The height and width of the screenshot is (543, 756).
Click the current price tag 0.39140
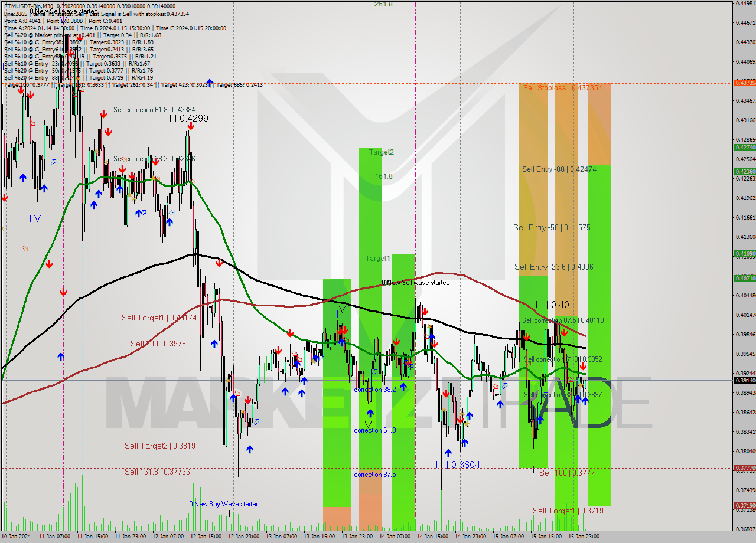pyautogui.click(x=744, y=380)
